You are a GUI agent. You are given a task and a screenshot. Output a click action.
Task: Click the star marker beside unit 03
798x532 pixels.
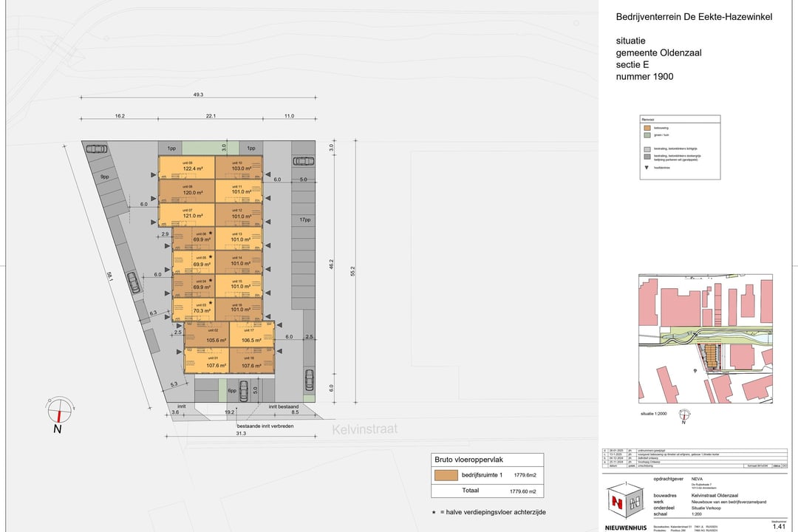[x=210, y=302]
